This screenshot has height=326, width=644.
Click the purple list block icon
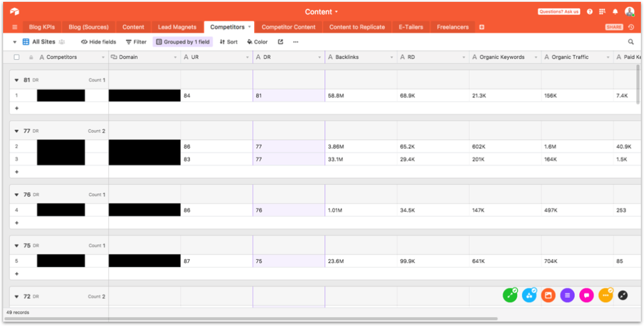click(568, 295)
